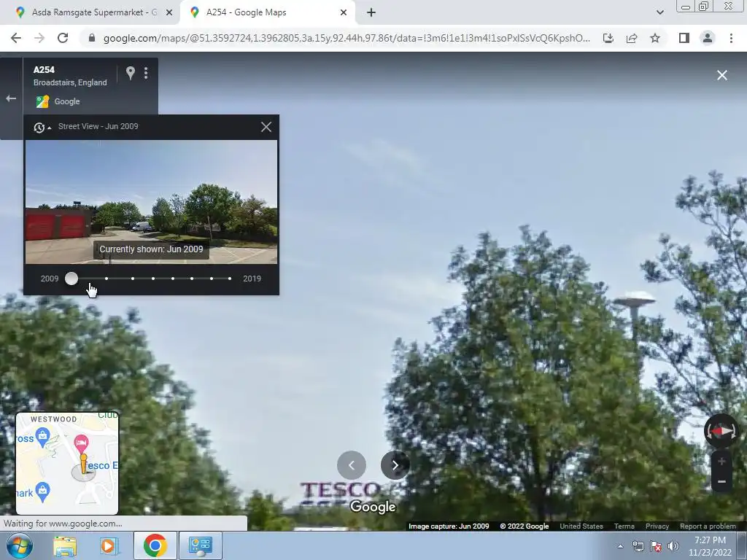Collapse the Street View time travel clock
Screen dimensions: 747x560
(42, 127)
